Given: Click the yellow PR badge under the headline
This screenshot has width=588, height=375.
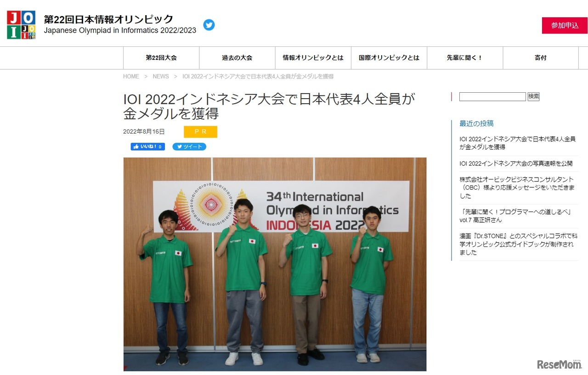Looking at the screenshot, I should 200,131.
